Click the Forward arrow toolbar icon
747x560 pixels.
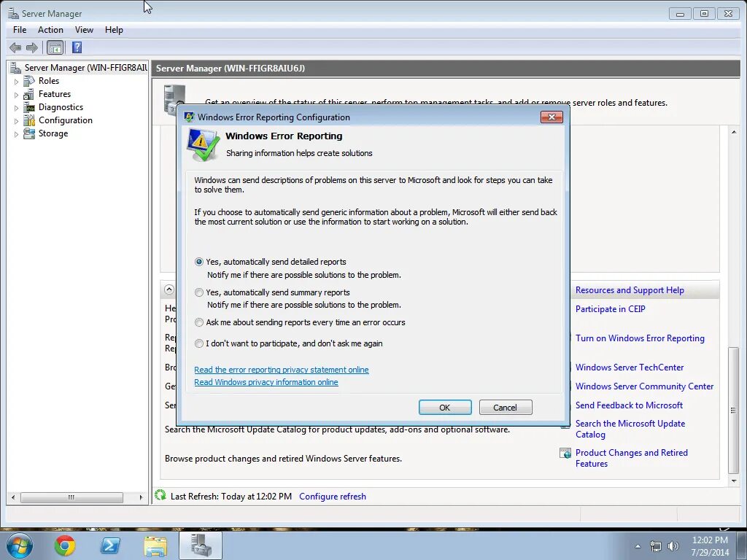[x=32, y=47]
